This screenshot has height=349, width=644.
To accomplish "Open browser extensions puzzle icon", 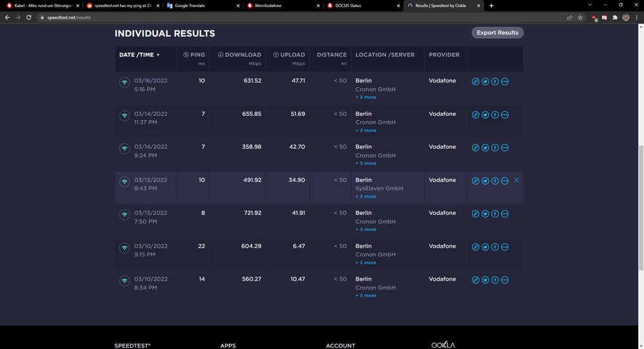I will coord(615,17).
